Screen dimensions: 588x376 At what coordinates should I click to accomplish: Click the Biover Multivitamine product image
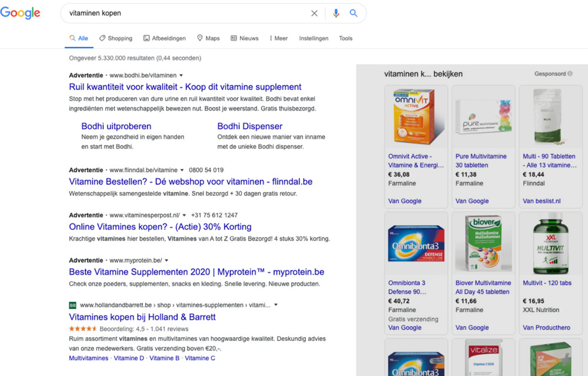483,243
